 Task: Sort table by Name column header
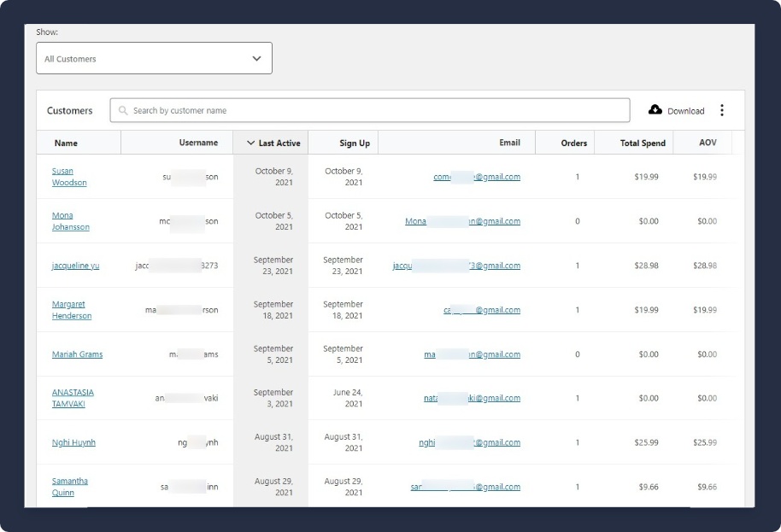point(66,143)
